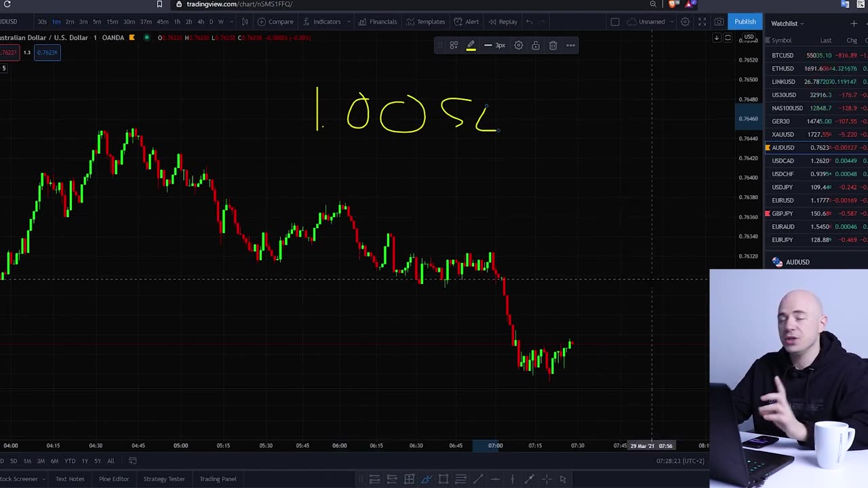Click the Brave shield icon in address bar
The height and width of the screenshot is (488, 868).
point(672,4)
